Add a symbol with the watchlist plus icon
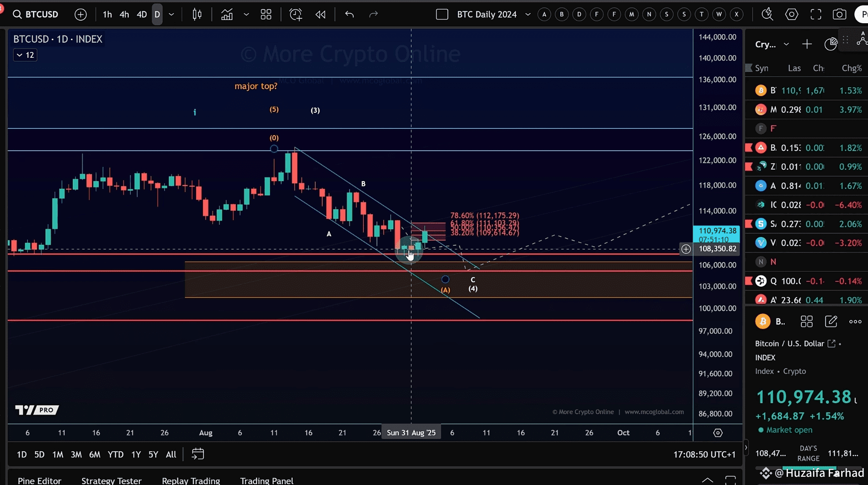Screen dimensions: 868x485 pos(807,44)
